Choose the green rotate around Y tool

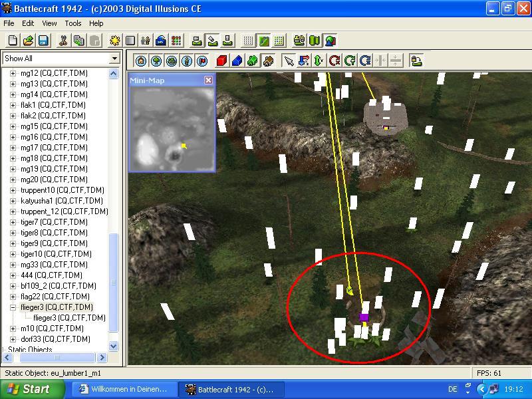pyautogui.click(x=350, y=61)
